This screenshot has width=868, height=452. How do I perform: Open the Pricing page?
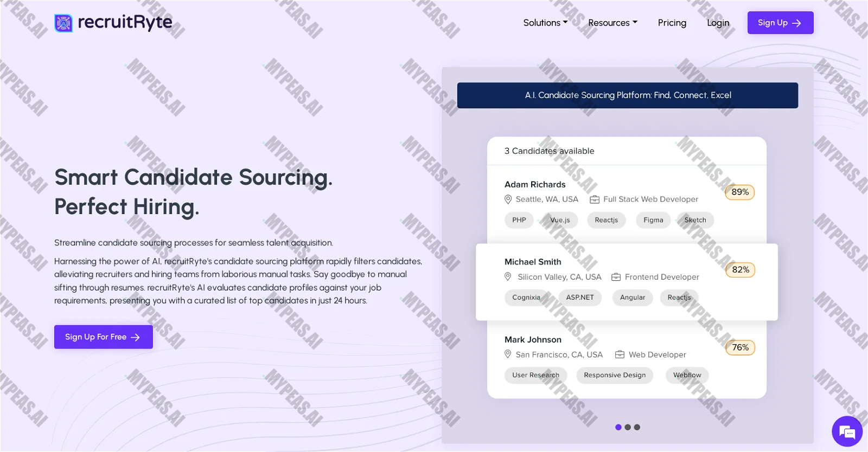672,23
